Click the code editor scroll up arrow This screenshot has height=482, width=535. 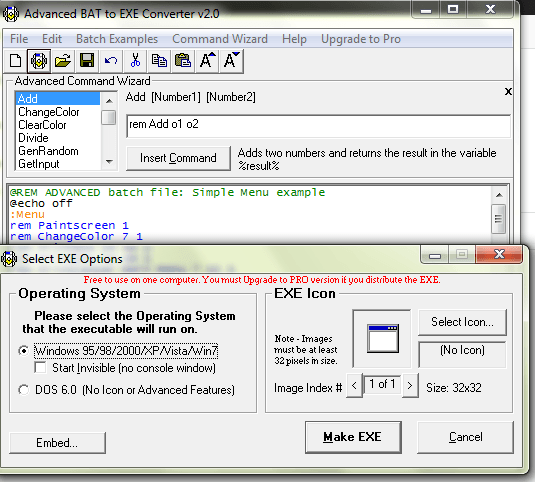pos(499,195)
